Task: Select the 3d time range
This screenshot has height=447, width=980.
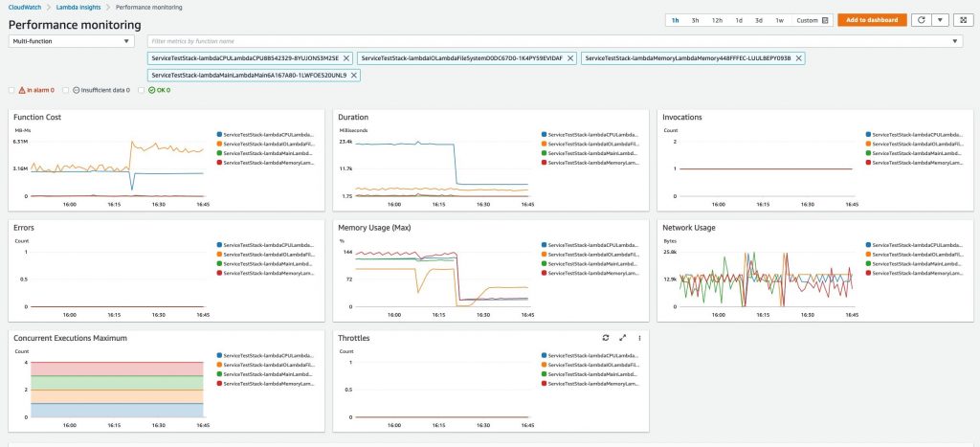Action: [759, 20]
